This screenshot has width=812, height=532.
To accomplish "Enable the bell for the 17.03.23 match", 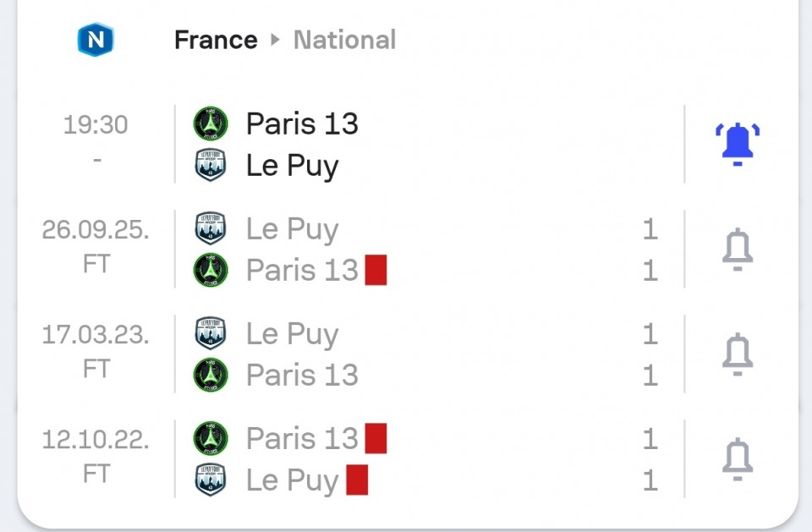I will click(x=737, y=354).
